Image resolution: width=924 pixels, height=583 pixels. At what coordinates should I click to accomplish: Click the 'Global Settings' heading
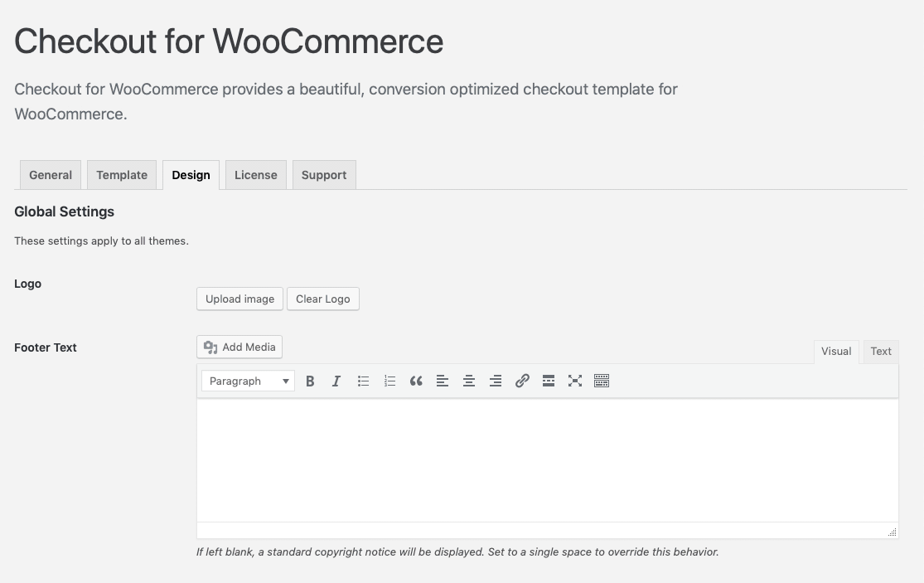[x=65, y=211]
